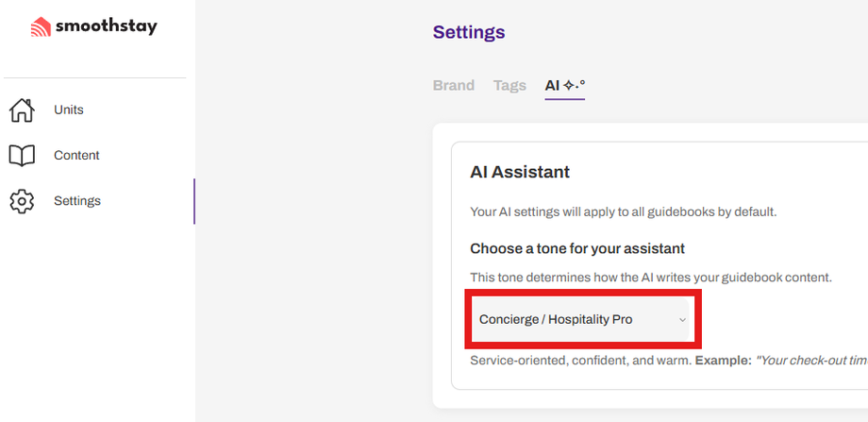
Task: Switch to the Brand tab
Action: coord(453,85)
